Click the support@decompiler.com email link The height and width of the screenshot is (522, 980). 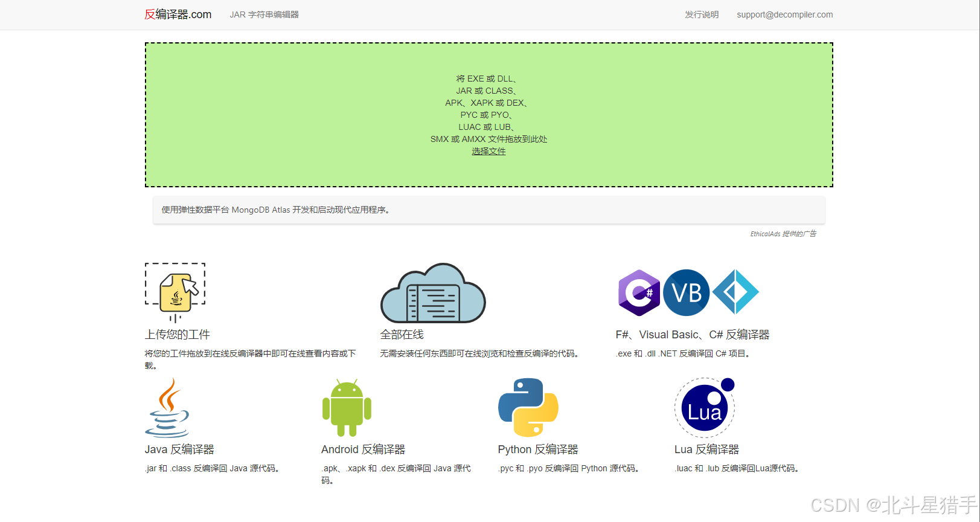click(x=784, y=14)
